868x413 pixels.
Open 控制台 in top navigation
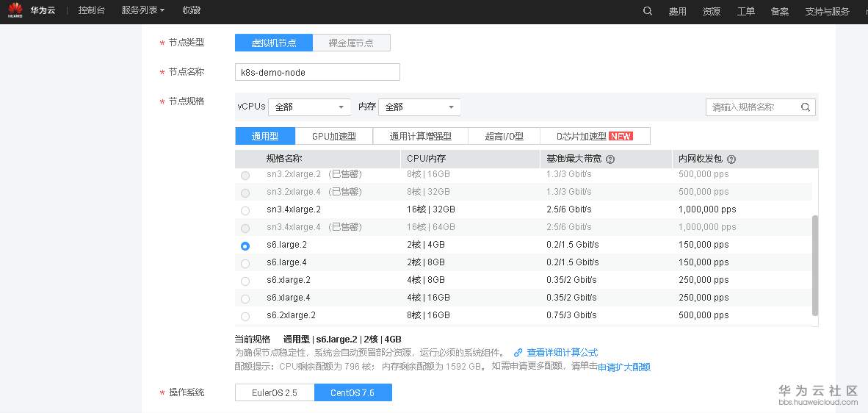91,10
